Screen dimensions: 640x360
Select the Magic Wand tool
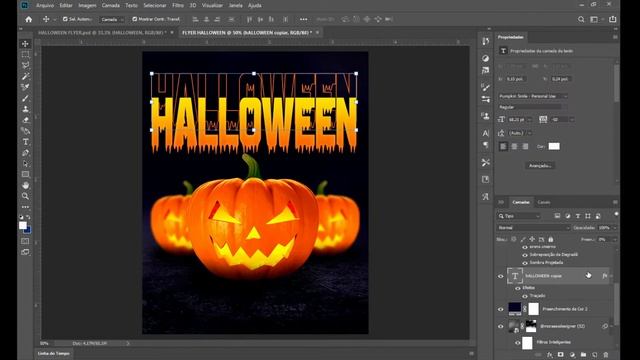coord(25,76)
